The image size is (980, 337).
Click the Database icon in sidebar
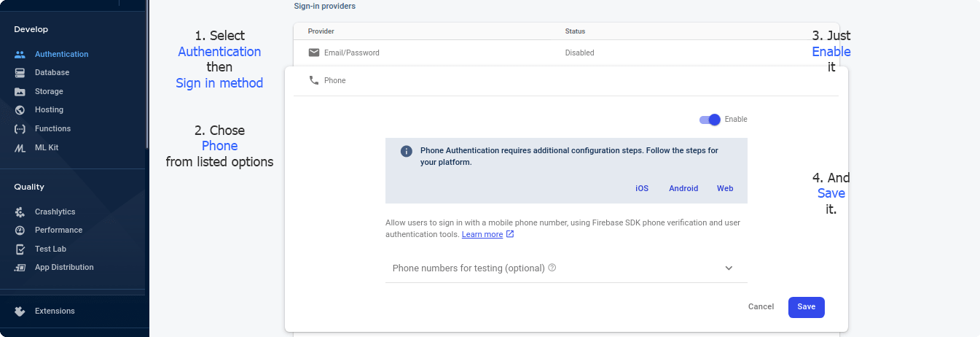pyautogui.click(x=20, y=73)
